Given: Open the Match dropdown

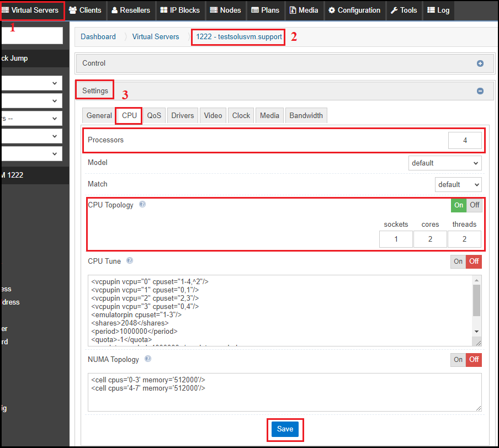Looking at the screenshot, I should point(458,184).
